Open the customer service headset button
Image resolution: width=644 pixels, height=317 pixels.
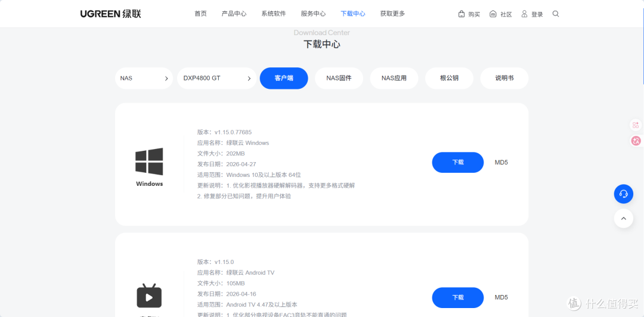[624, 194]
